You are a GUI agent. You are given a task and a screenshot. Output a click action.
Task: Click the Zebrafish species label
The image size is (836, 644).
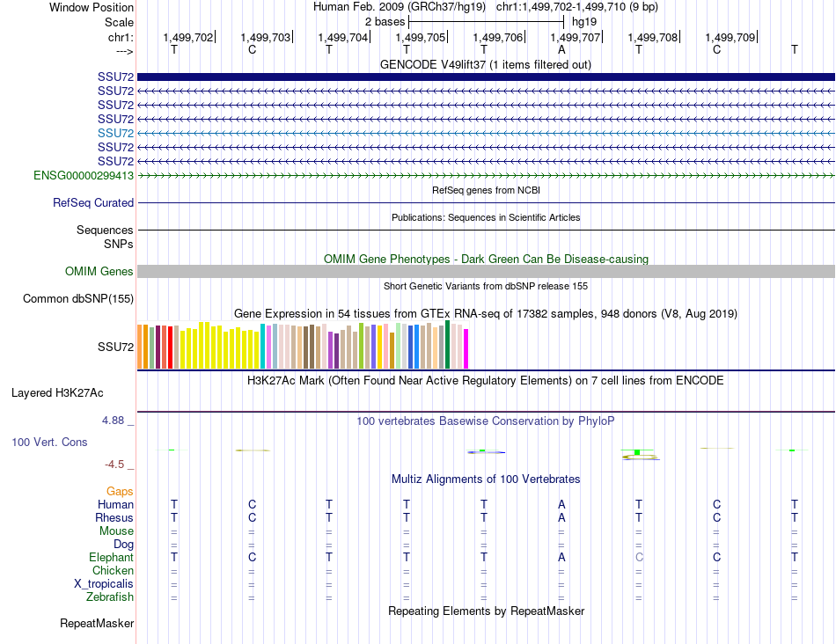pyautogui.click(x=110, y=597)
